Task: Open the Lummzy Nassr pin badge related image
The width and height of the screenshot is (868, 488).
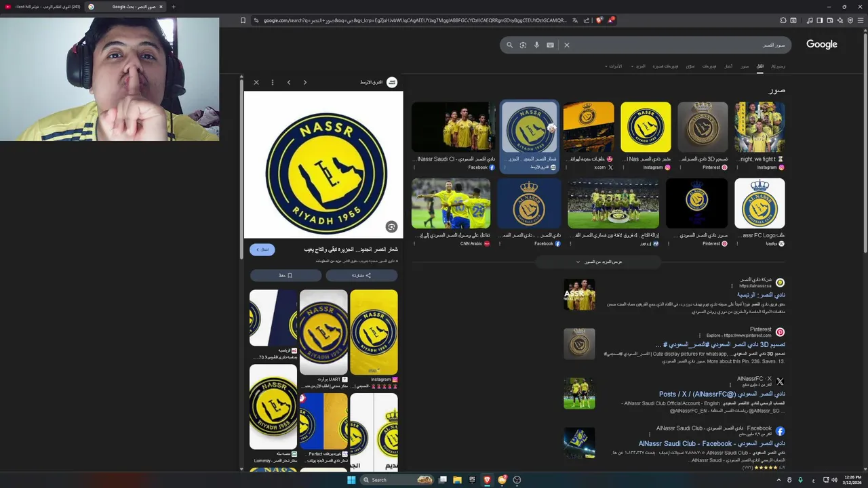Action: coord(273,407)
